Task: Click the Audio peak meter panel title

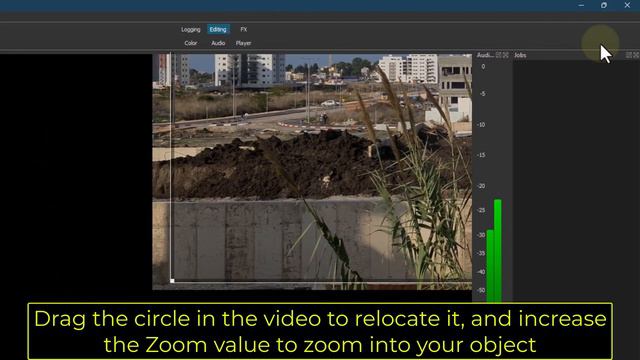Action: 485,55
